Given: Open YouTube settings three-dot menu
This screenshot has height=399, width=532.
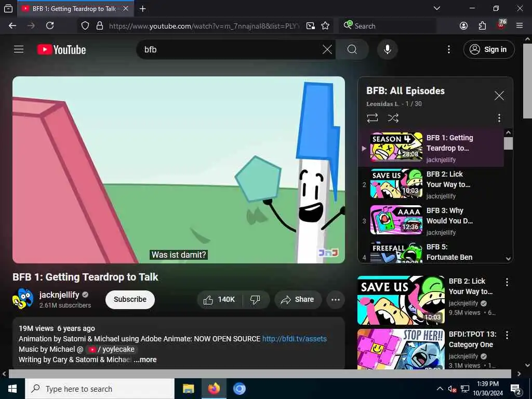Looking at the screenshot, I should click(x=448, y=49).
